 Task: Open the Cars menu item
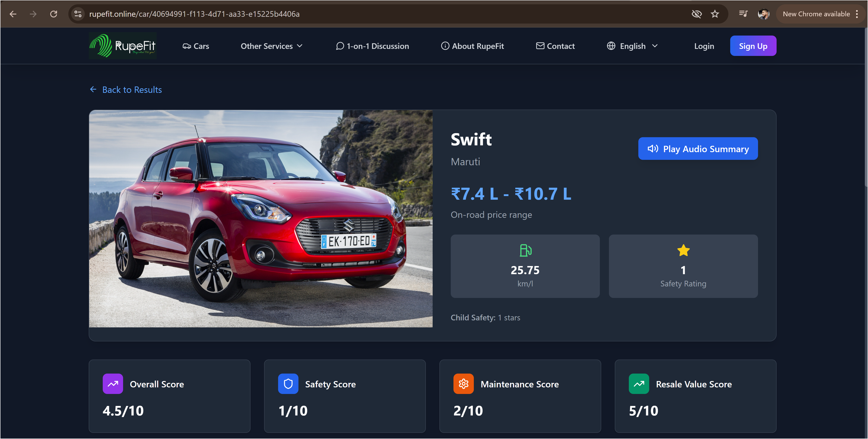click(x=196, y=46)
